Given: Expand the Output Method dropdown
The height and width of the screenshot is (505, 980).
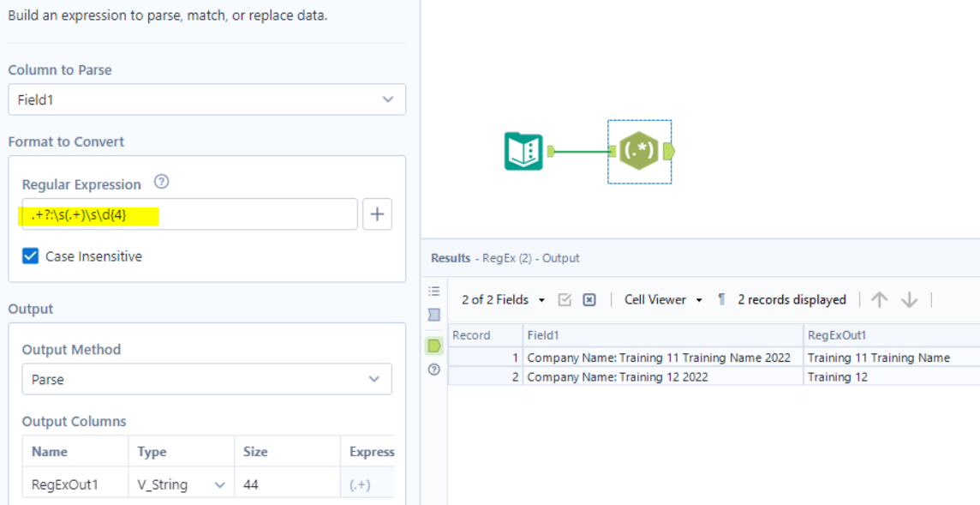Looking at the screenshot, I should click(x=206, y=379).
